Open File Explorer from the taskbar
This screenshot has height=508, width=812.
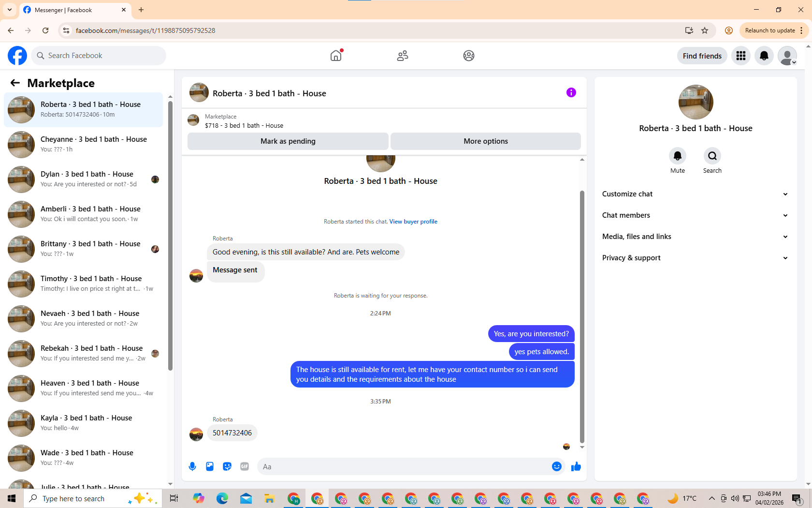(269, 498)
